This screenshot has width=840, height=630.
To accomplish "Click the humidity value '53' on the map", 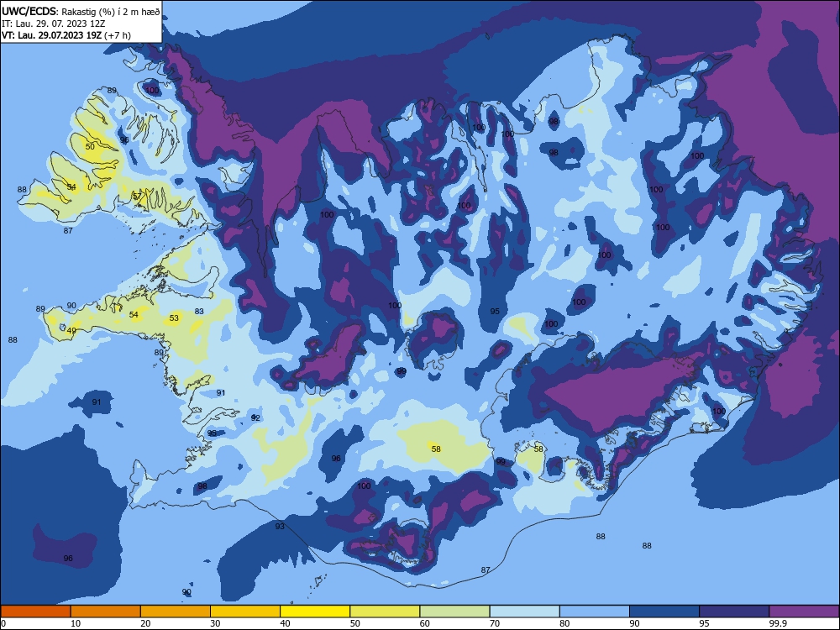I will pos(174,318).
